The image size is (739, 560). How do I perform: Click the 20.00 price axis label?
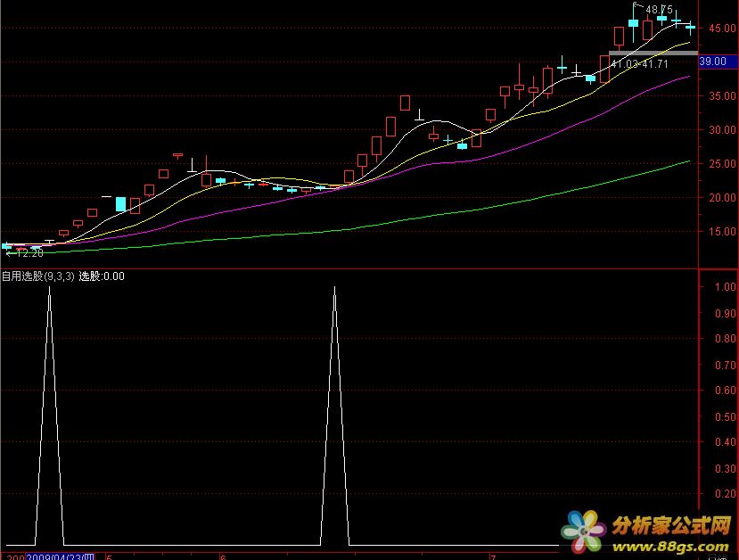coord(722,198)
